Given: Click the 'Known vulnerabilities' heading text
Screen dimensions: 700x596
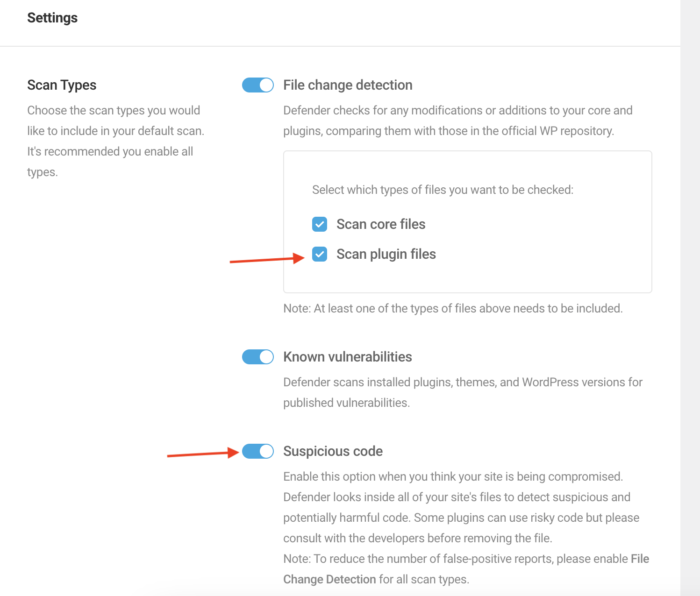Looking at the screenshot, I should pyautogui.click(x=348, y=357).
